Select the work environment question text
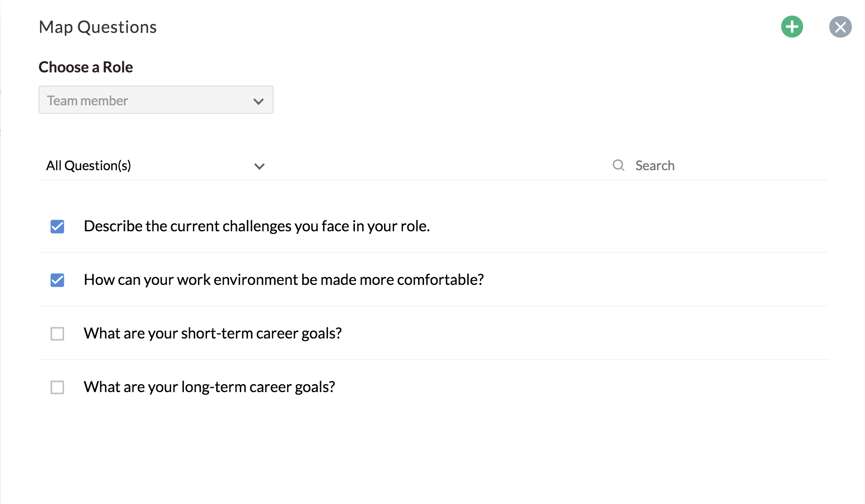This screenshot has width=865, height=504. 283,280
